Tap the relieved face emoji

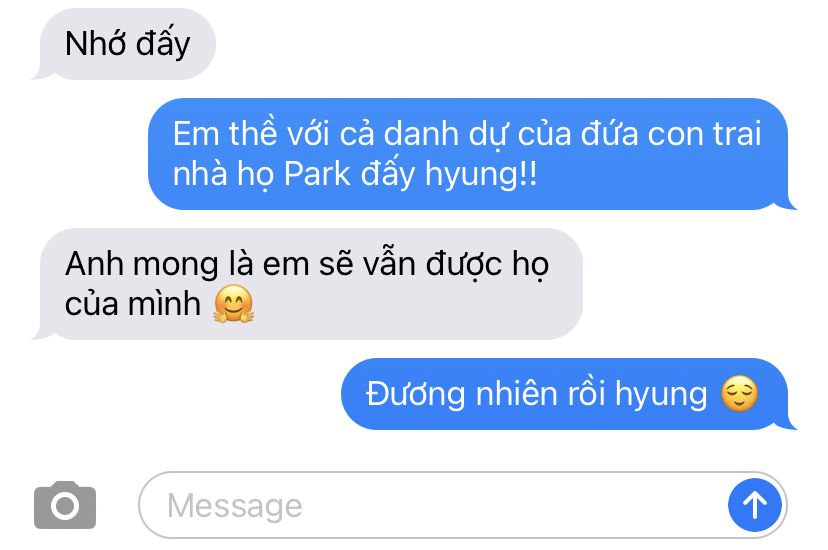click(739, 394)
